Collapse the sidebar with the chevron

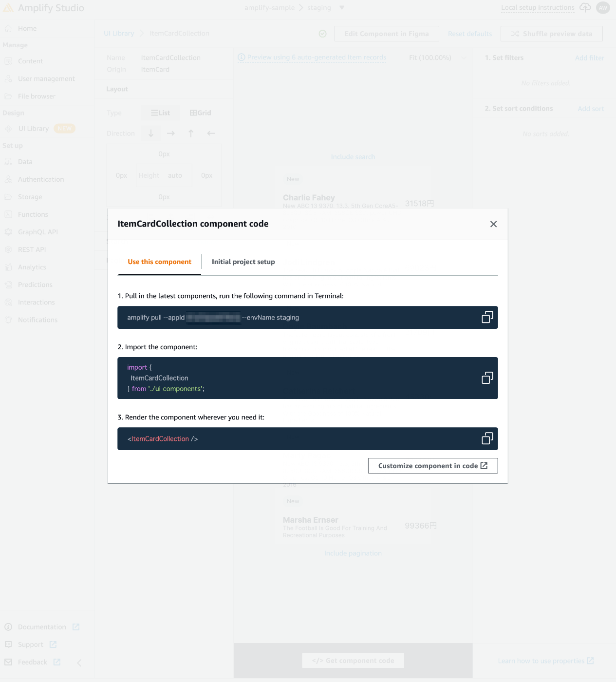point(79,663)
